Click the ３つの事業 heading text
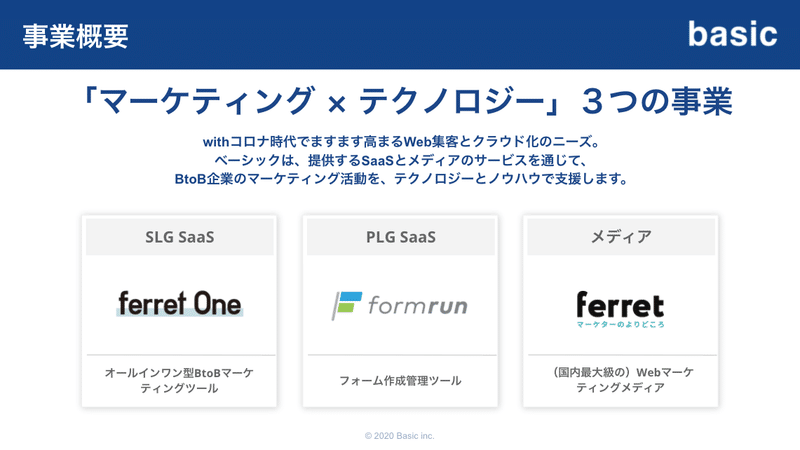 pos(657,101)
